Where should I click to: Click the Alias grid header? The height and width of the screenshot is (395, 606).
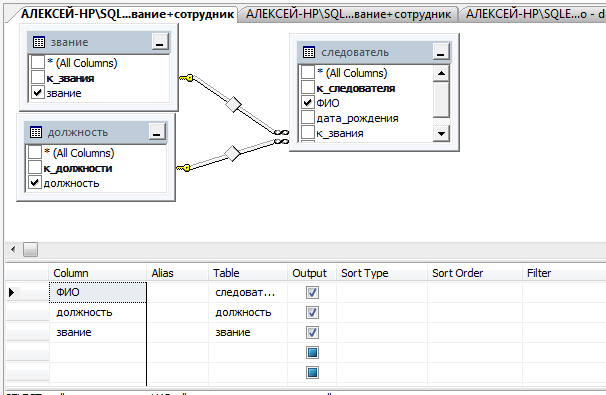[178, 273]
